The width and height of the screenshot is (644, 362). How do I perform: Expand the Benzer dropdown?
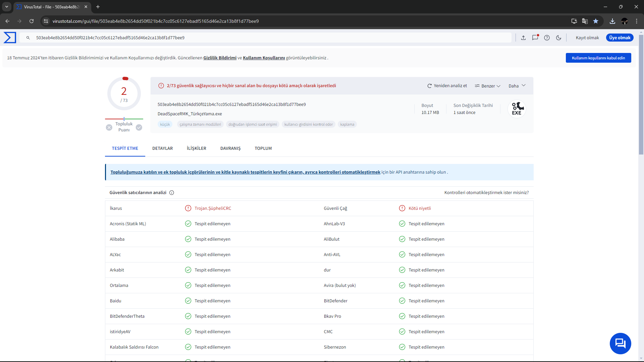[487, 86]
